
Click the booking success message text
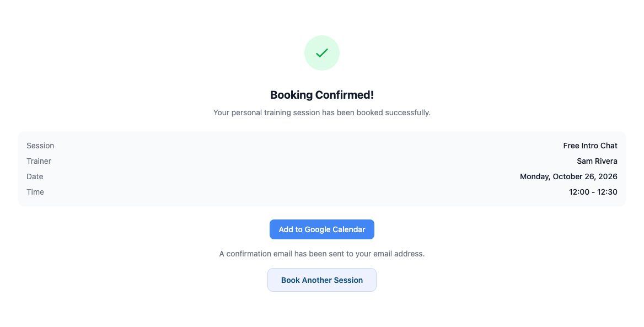click(322, 112)
